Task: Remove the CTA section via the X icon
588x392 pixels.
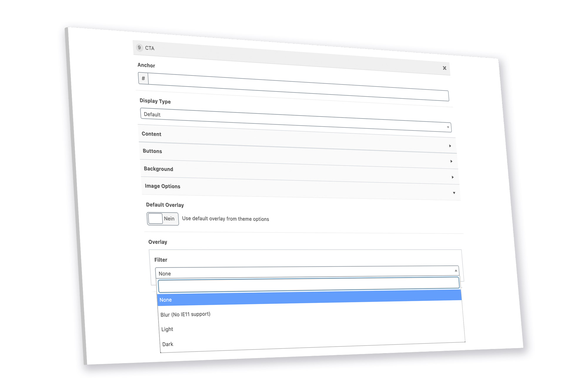Action: pos(445,68)
